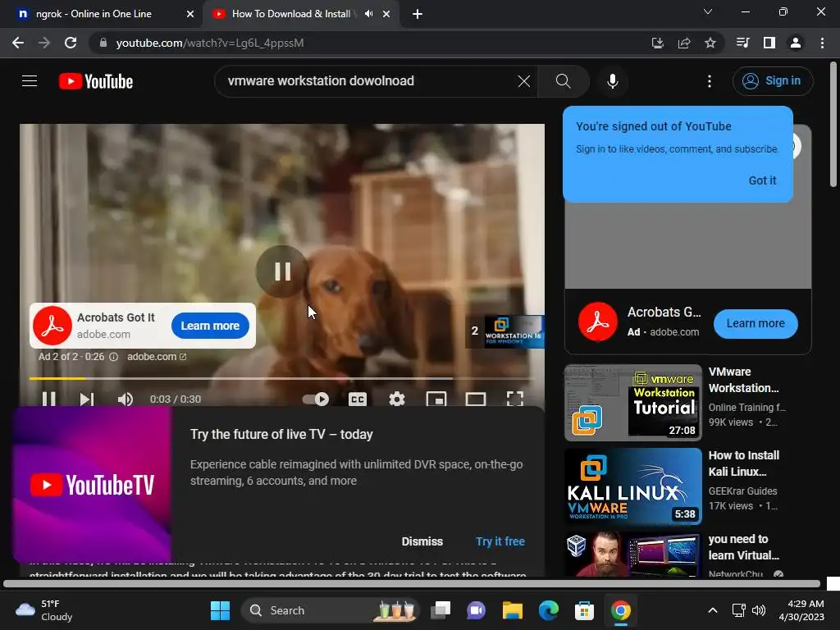Open Chrome three-dot menu

pos(822,43)
